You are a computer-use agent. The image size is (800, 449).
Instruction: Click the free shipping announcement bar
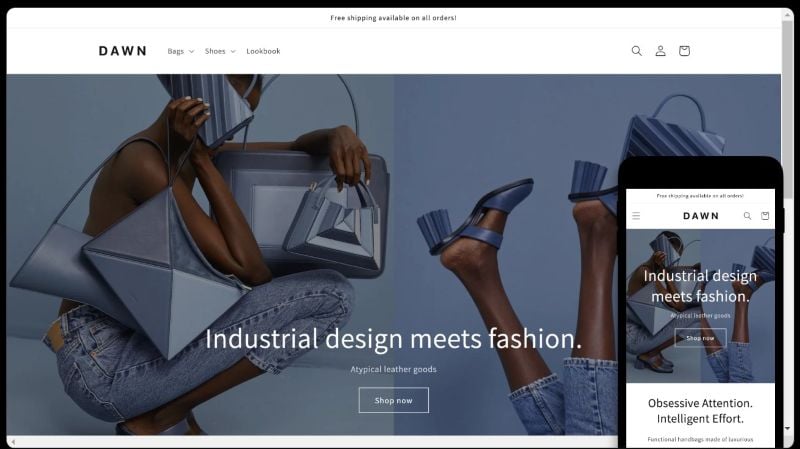[393, 18]
